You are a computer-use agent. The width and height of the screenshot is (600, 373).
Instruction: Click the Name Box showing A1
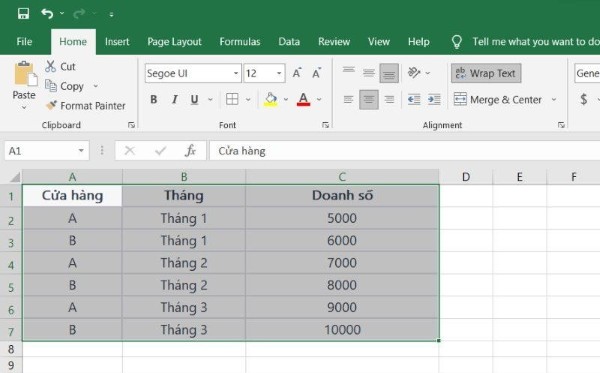click(40, 151)
